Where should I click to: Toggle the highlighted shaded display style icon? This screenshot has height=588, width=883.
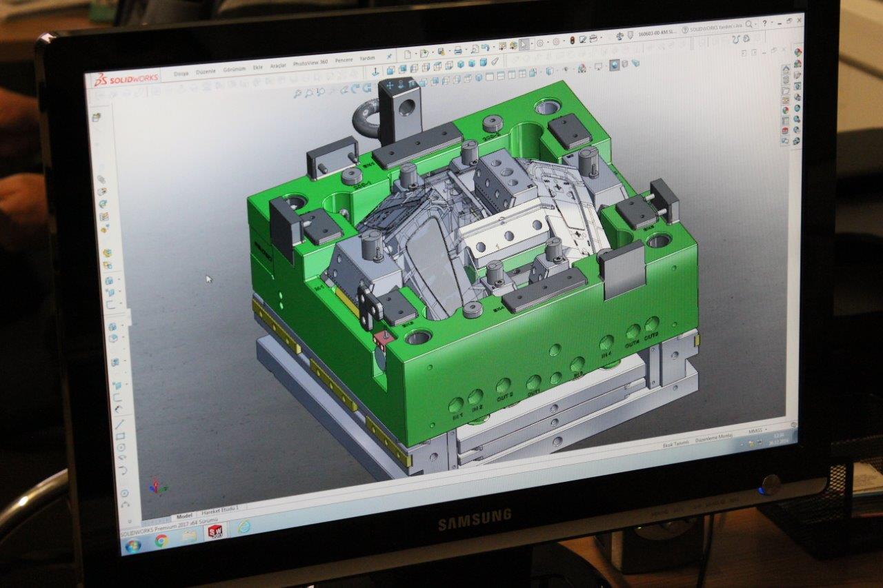pos(614,64)
